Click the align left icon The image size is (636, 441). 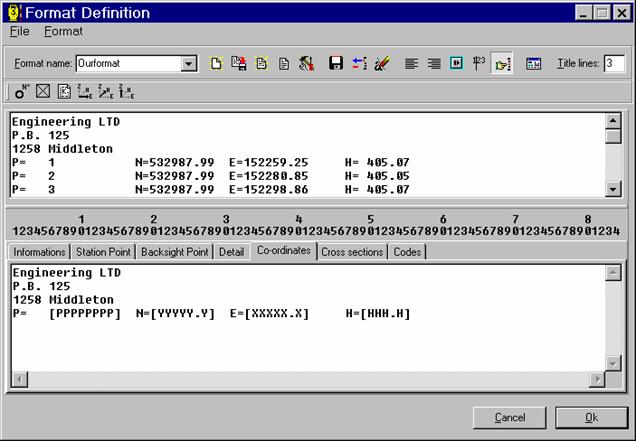pos(411,63)
